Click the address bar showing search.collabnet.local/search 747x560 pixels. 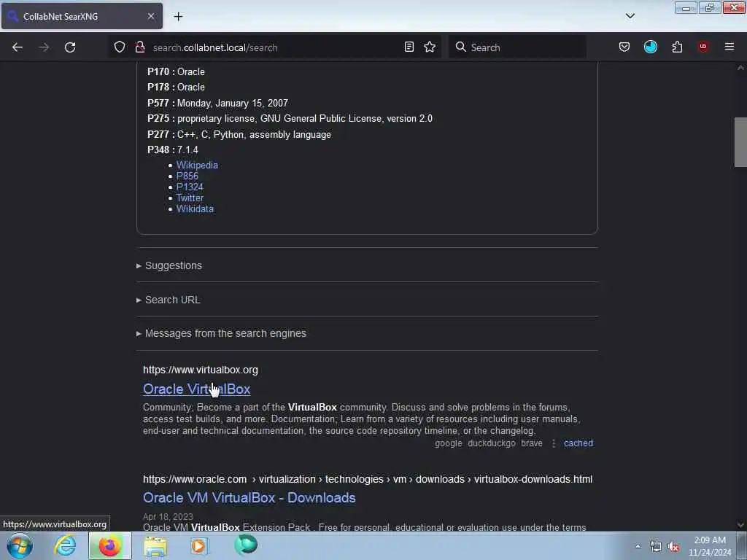pos(275,47)
